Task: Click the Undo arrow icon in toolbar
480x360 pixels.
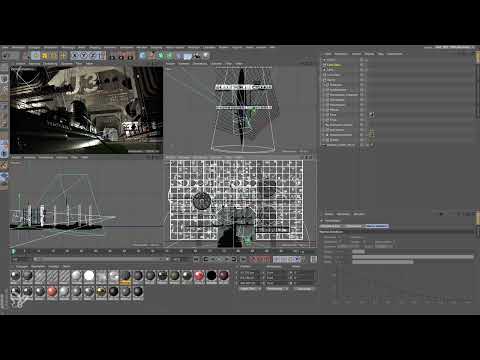Action: click(x=5, y=56)
